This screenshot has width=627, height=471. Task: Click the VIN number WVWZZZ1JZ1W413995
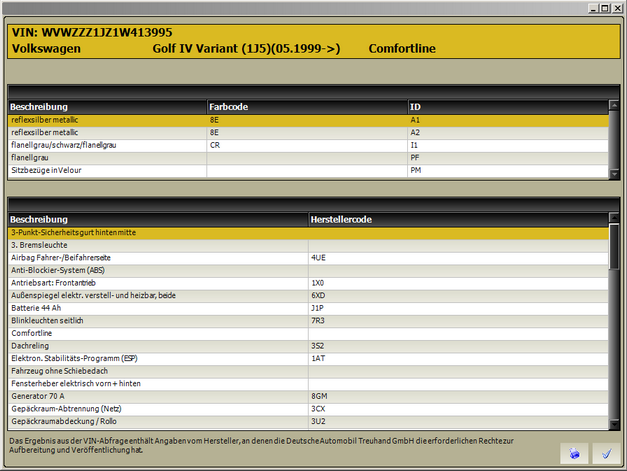107,32
